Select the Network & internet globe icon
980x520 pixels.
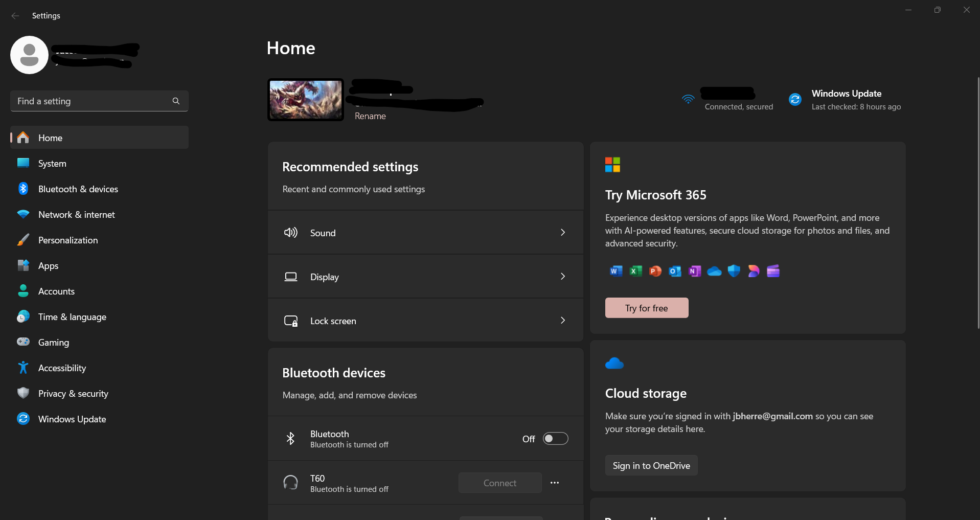tap(23, 214)
